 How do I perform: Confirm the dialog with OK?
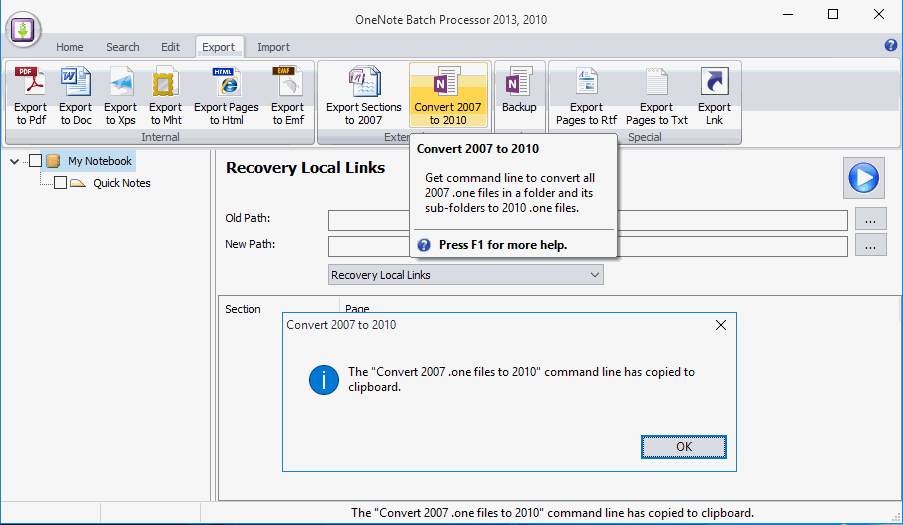pyautogui.click(x=684, y=447)
